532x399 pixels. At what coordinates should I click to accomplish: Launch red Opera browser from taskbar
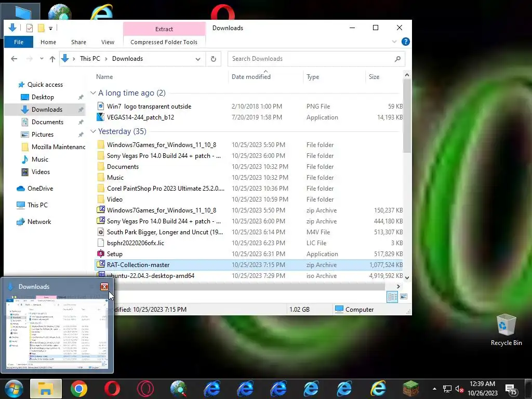pos(112,389)
